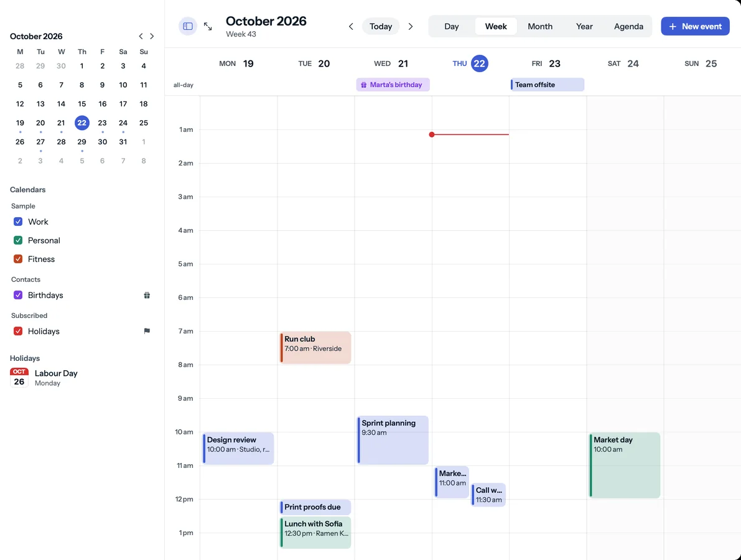Go to previous week with left chevron
Viewport: 741px width, 560px height.
click(351, 27)
